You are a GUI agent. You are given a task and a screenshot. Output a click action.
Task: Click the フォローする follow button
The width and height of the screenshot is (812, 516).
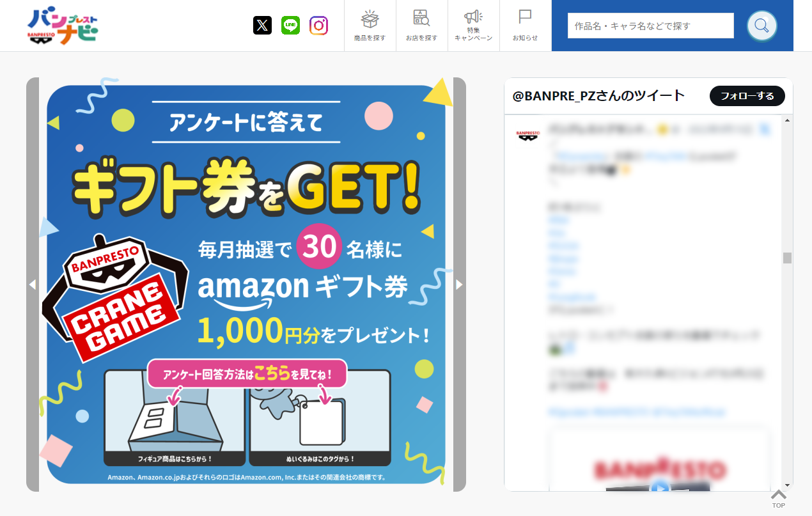click(x=747, y=96)
